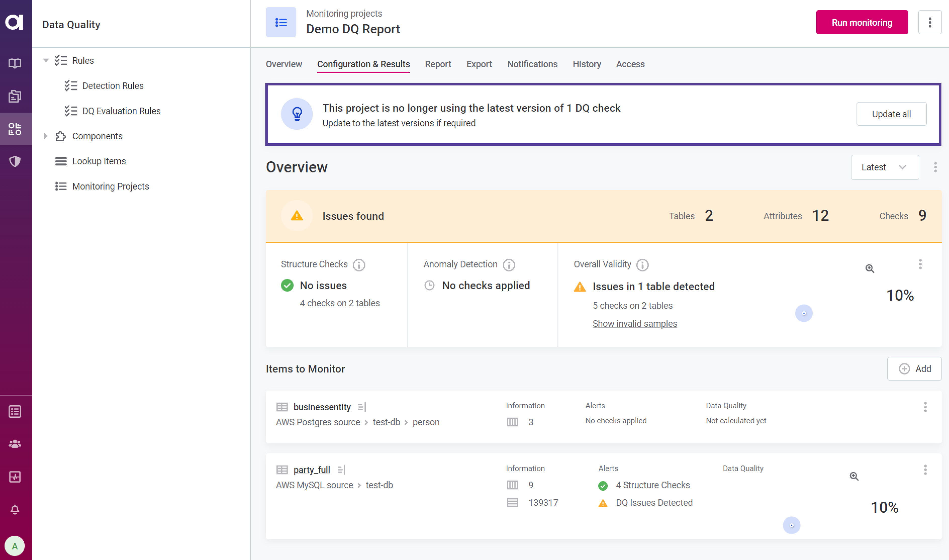Screen dimensions: 949x560
Task: Open the History tab
Action: pos(587,64)
